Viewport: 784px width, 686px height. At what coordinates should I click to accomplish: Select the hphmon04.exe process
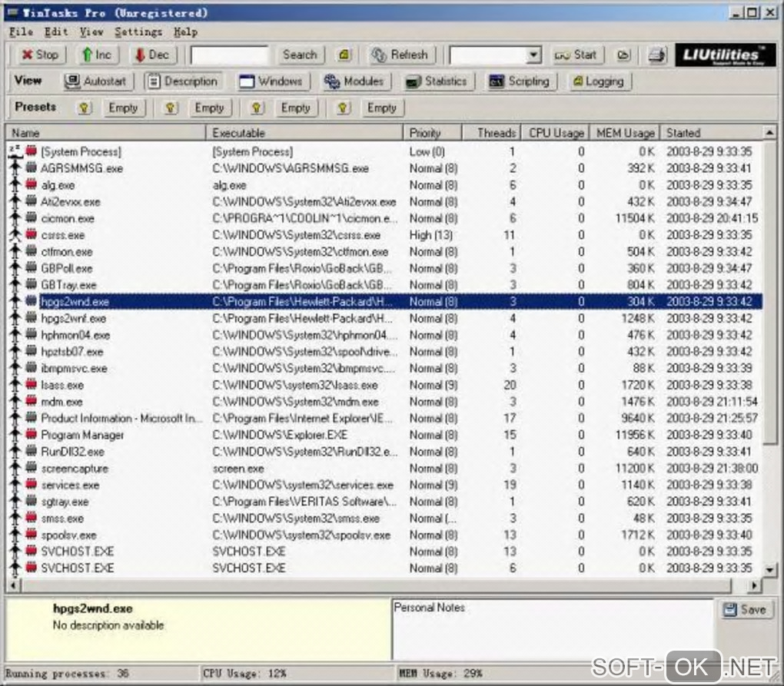pos(384,335)
